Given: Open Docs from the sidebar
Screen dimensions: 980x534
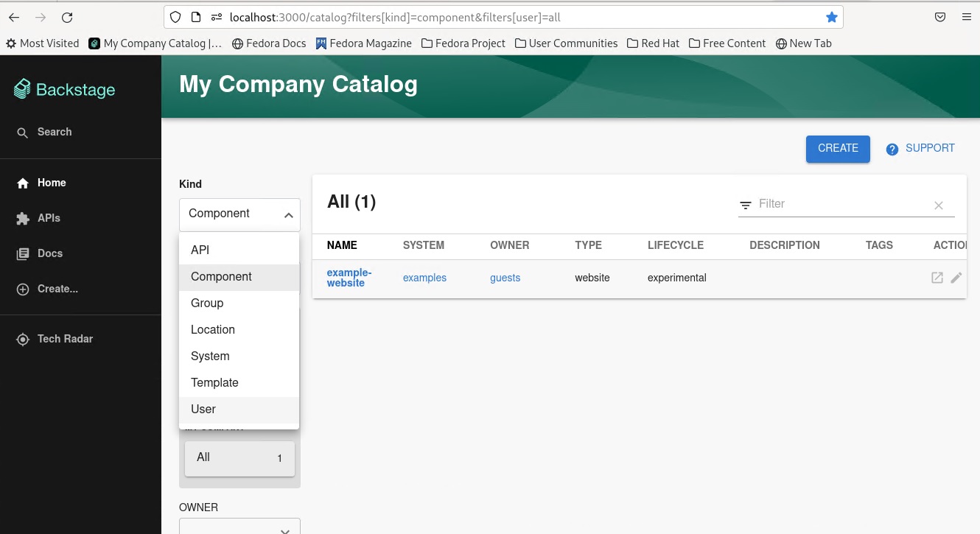Looking at the screenshot, I should 49,253.
